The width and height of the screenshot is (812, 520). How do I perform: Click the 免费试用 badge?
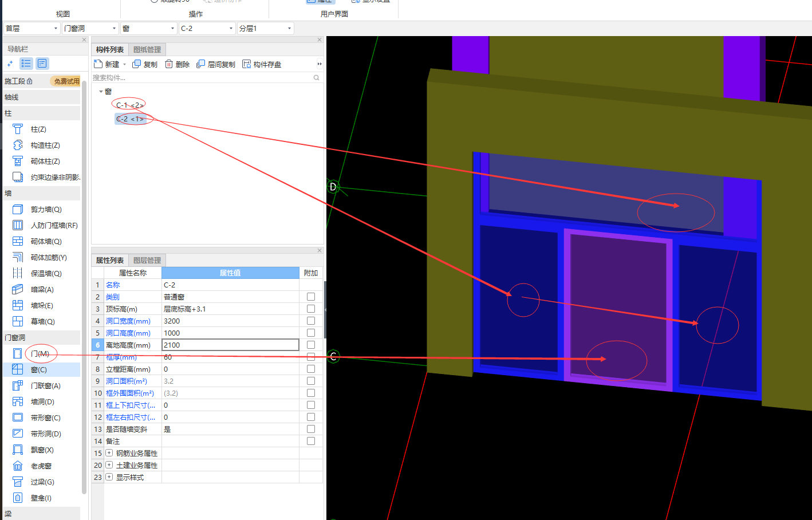[66, 81]
